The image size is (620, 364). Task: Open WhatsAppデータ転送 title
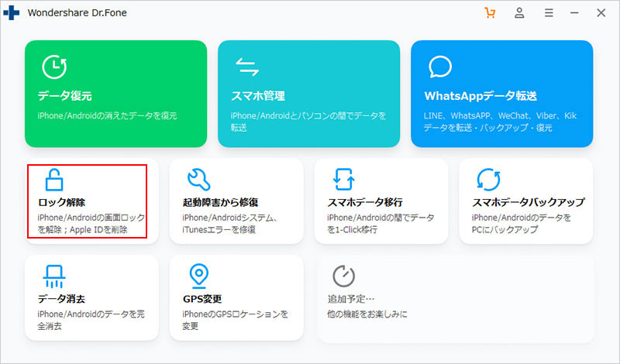point(480,96)
